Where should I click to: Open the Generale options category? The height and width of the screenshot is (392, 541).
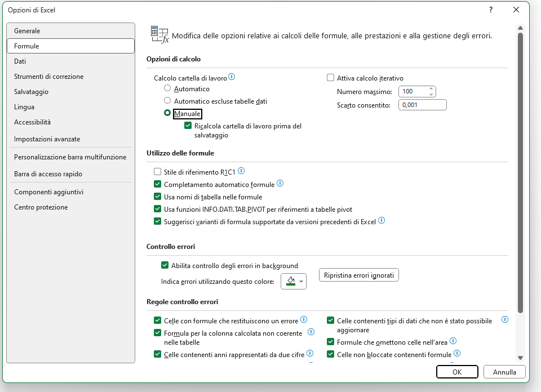(x=71, y=30)
